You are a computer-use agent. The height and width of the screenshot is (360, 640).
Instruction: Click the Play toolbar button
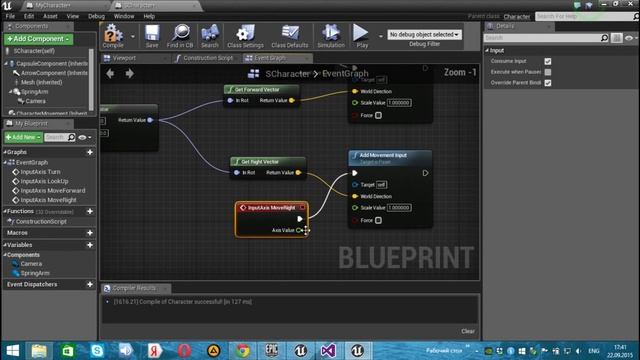tap(361, 36)
